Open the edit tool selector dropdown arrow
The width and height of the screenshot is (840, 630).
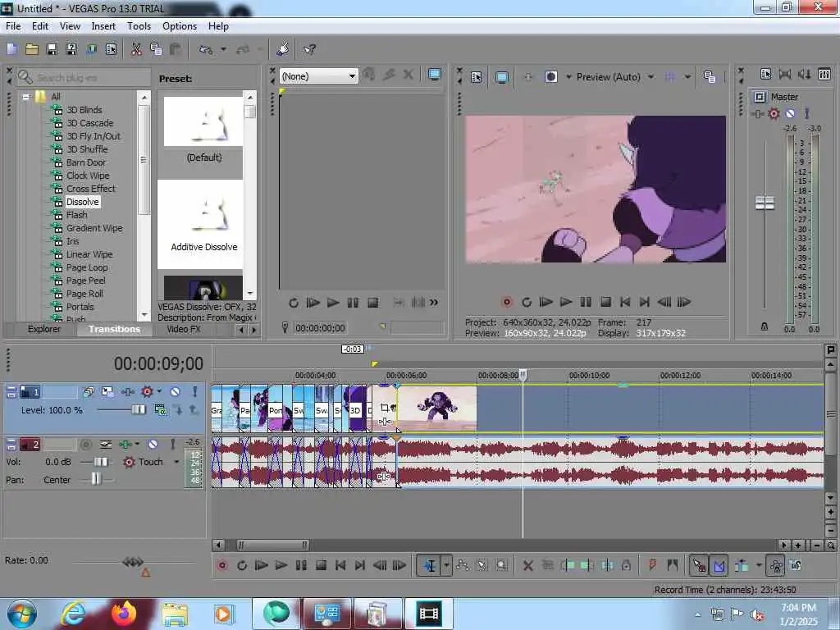(x=446, y=565)
